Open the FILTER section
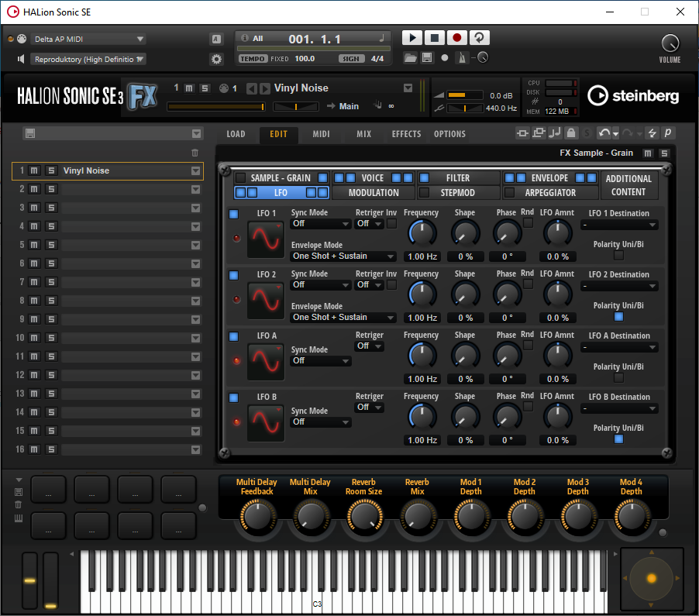The width and height of the screenshot is (699, 616). pyautogui.click(x=458, y=178)
